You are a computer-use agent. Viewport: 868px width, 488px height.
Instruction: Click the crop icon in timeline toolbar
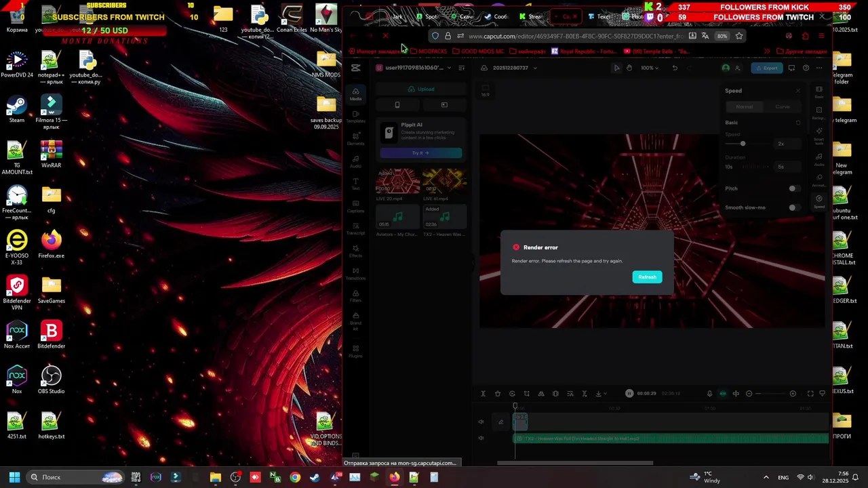(x=526, y=394)
